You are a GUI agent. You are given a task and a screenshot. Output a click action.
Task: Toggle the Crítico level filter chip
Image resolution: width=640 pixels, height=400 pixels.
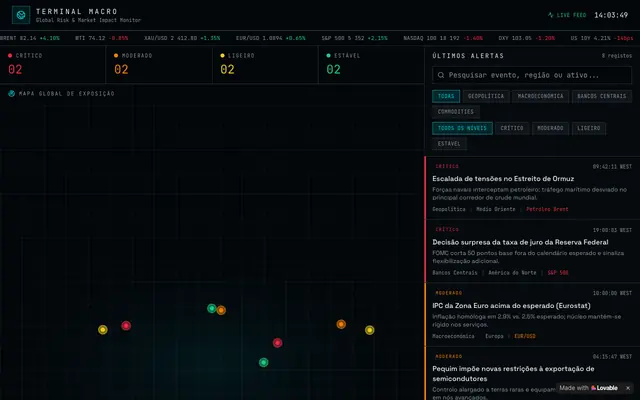click(512, 128)
